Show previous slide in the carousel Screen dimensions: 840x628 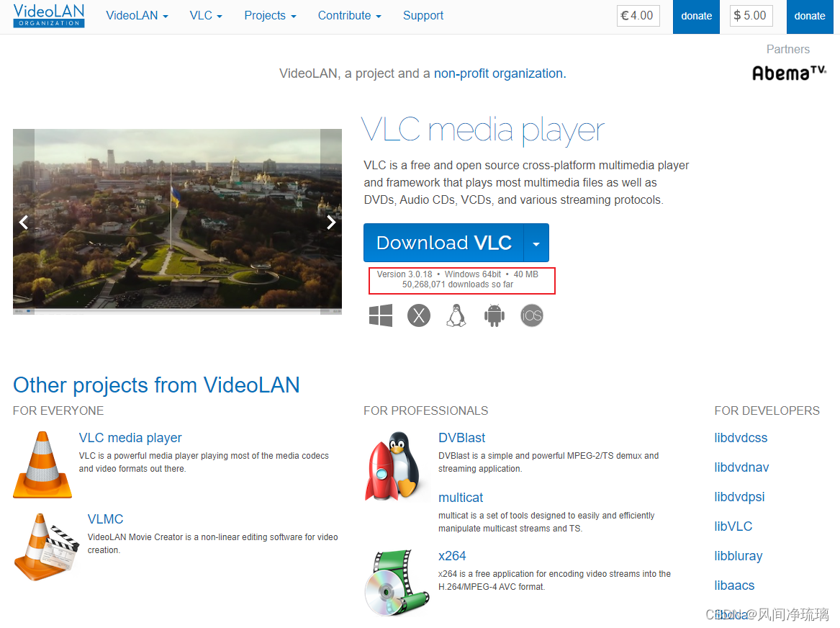[24, 222]
